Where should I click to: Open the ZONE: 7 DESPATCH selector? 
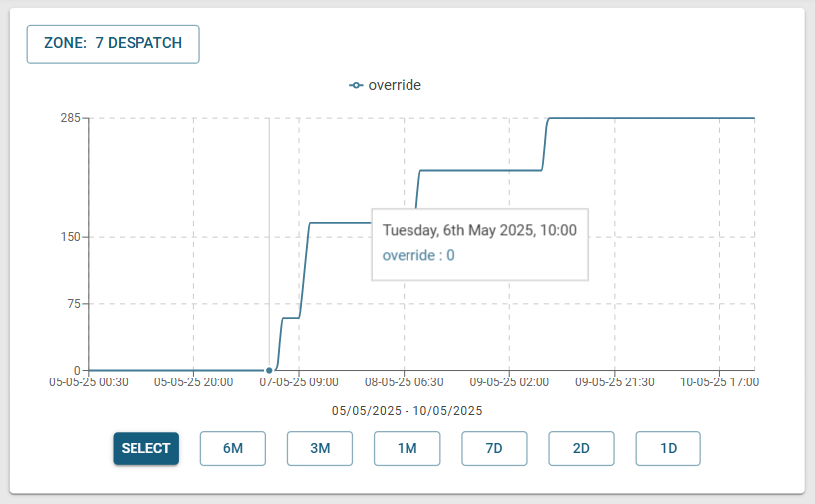point(113,44)
